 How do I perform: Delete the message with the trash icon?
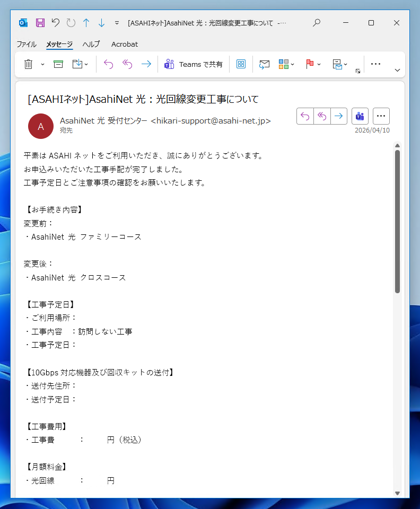coord(28,64)
